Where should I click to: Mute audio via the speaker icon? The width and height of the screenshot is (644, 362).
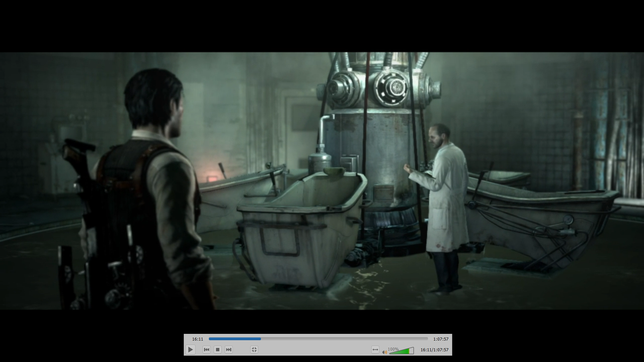tap(385, 351)
